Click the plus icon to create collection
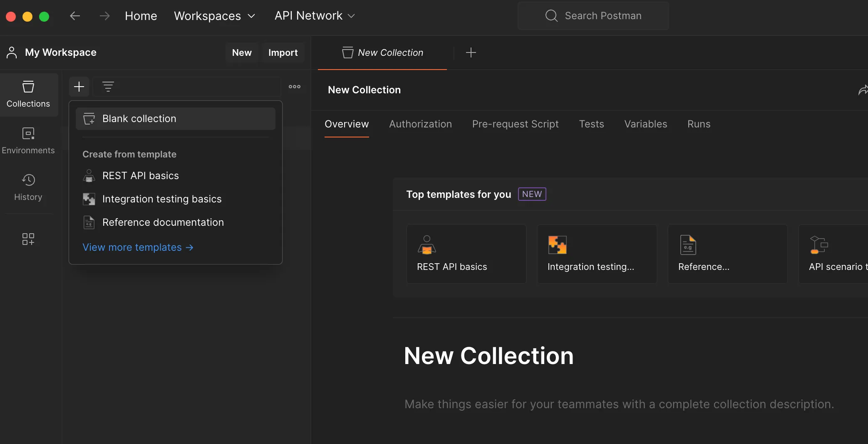 coord(79,87)
